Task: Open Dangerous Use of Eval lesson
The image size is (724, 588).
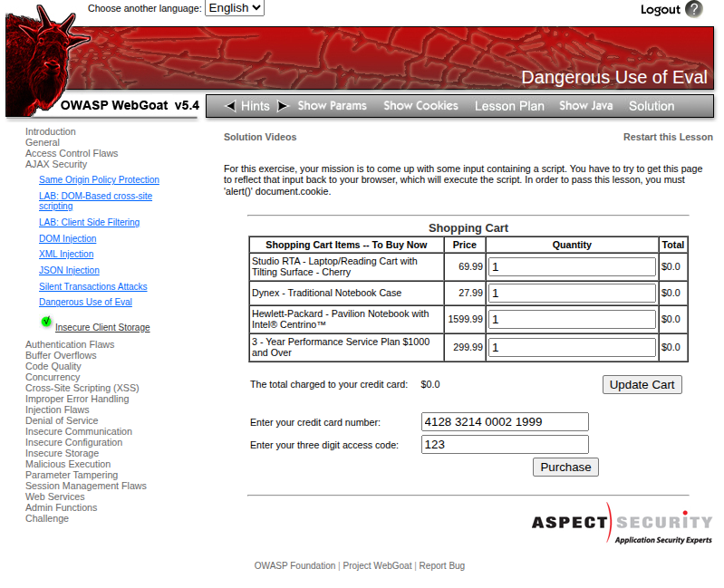Action: 85,302
